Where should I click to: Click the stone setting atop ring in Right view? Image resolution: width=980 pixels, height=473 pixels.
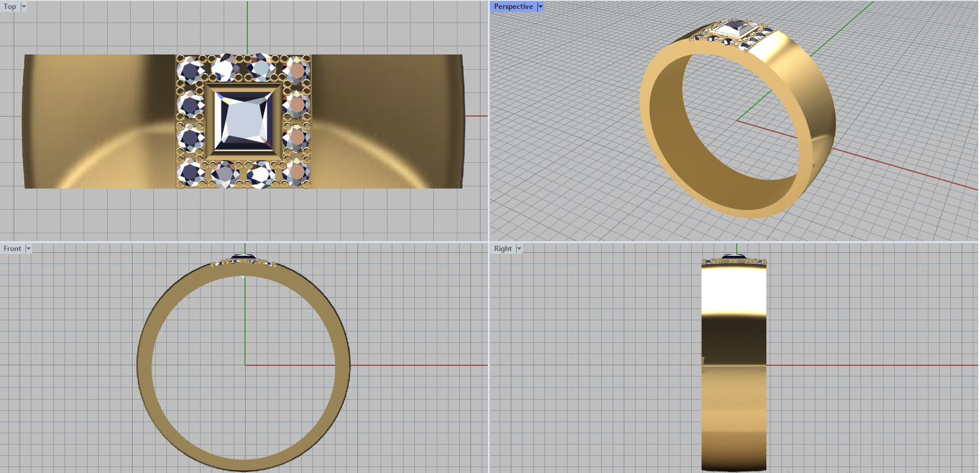tap(734, 259)
